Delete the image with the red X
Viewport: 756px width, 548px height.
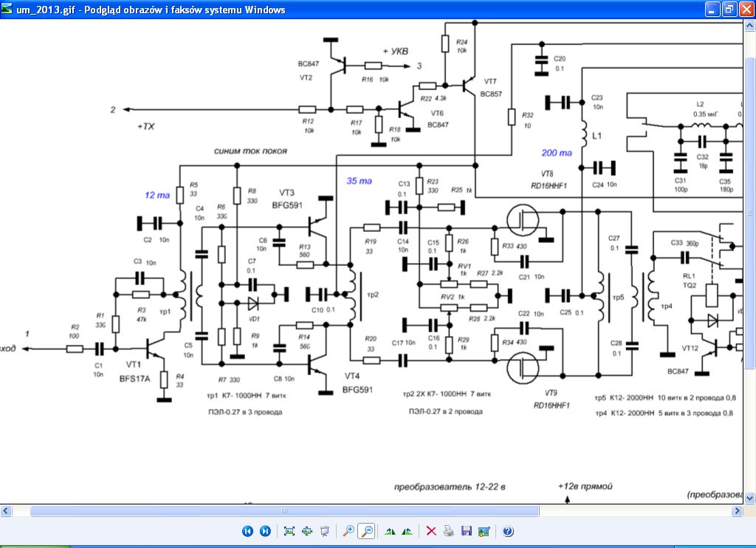pyautogui.click(x=432, y=531)
